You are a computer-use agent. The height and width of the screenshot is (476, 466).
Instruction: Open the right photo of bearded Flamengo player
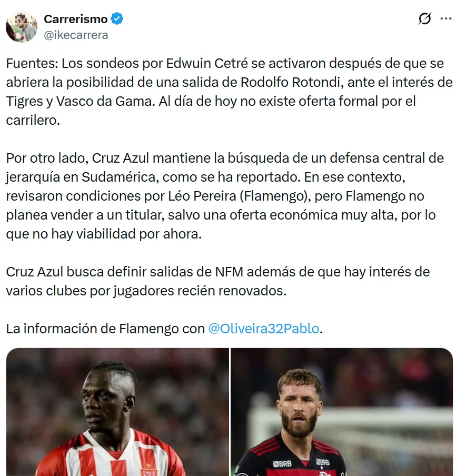click(x=342, y=412)
